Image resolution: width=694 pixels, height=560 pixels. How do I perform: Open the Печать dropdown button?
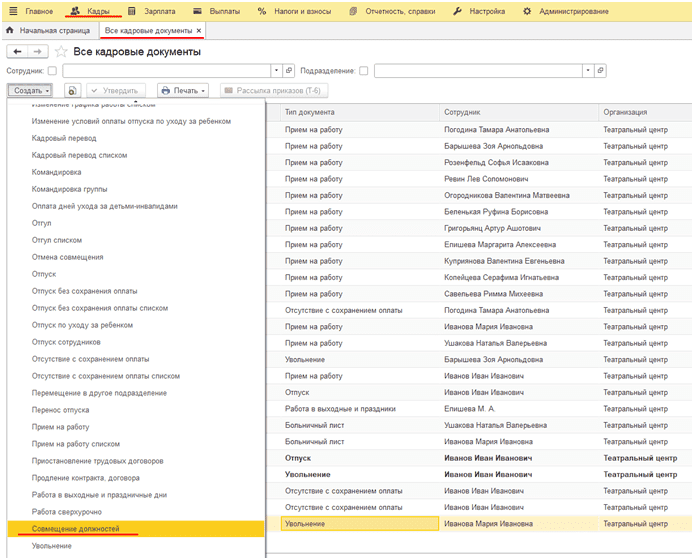coord(183,90)
